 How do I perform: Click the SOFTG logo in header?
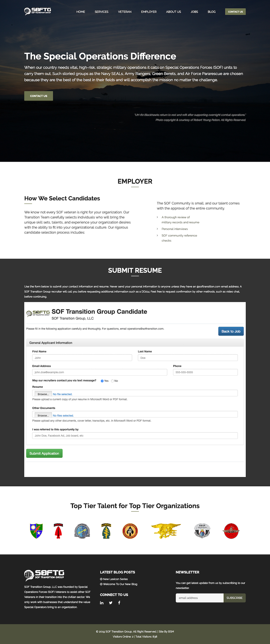tap(37, 11)
